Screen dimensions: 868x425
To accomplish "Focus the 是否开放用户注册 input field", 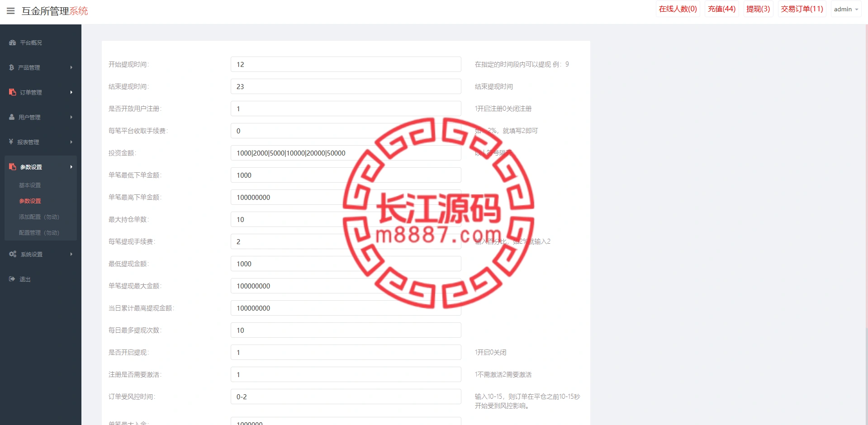I will (346, 109).
